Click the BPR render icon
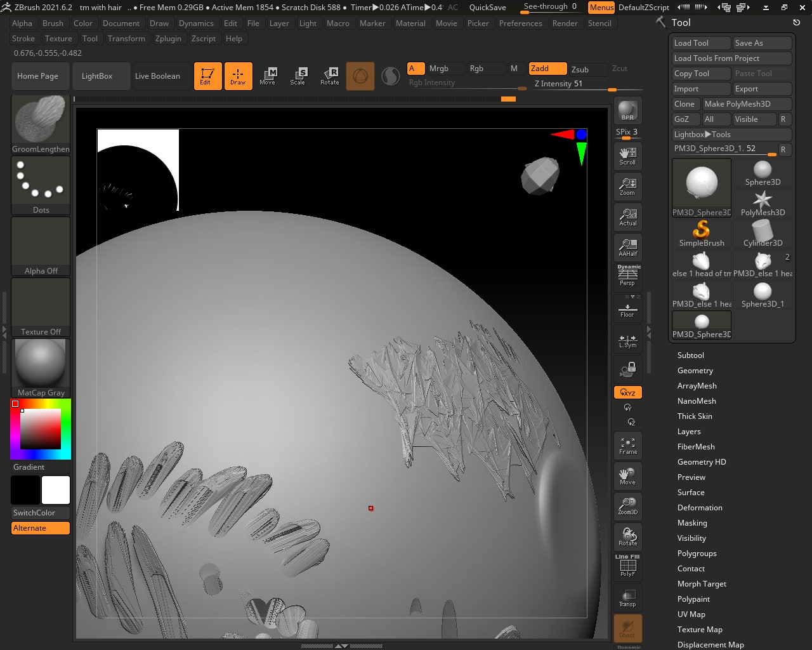 (627, 110)
